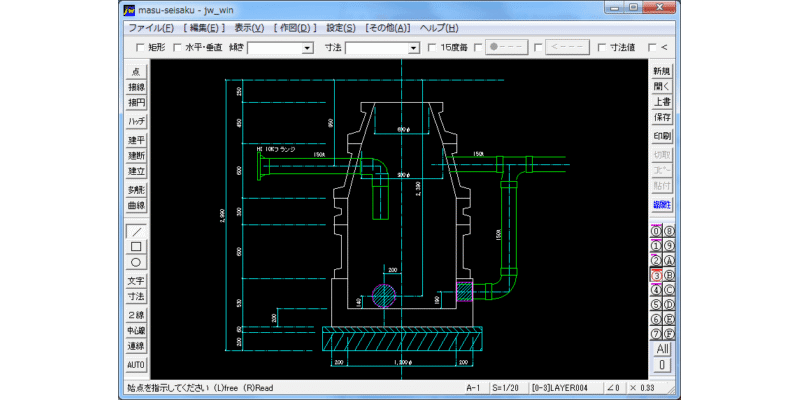Click the 開く (open) button
Viewport: 800px width, 400px height.
click(x=662, y=87)
